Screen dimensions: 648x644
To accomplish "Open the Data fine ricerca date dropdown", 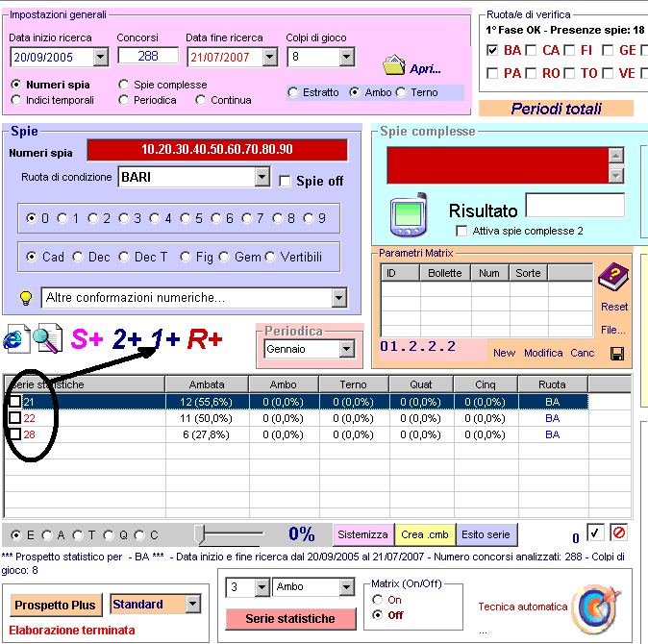I will point(269,57).
